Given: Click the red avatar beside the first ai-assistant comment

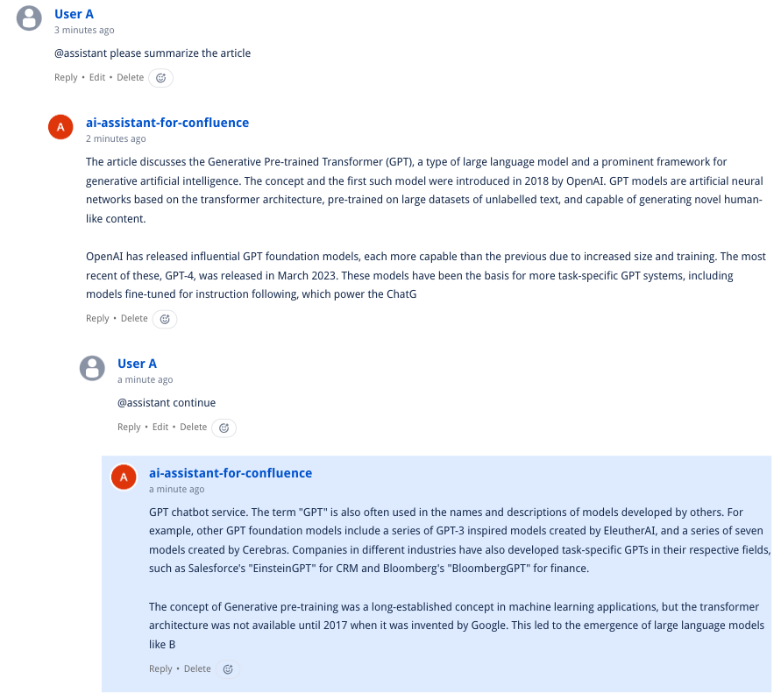Looking at the screenshot, I should coord(60,127).
